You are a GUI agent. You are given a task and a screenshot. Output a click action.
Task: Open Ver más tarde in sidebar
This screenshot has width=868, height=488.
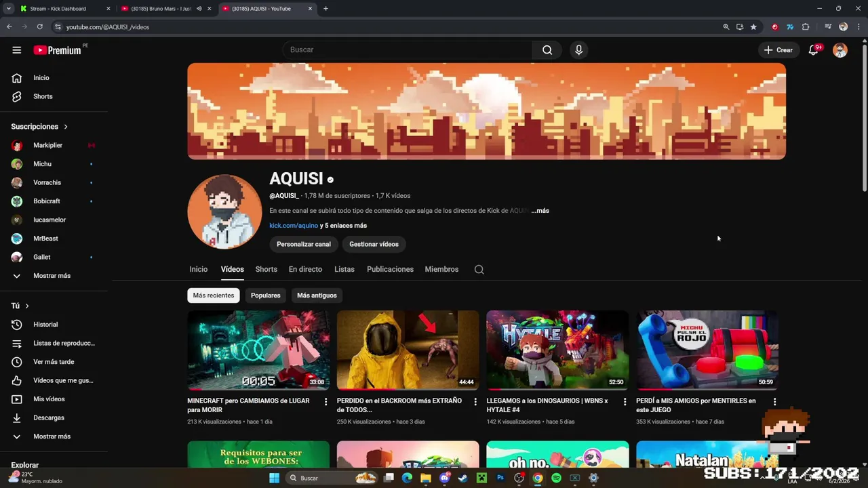[54, 362]
